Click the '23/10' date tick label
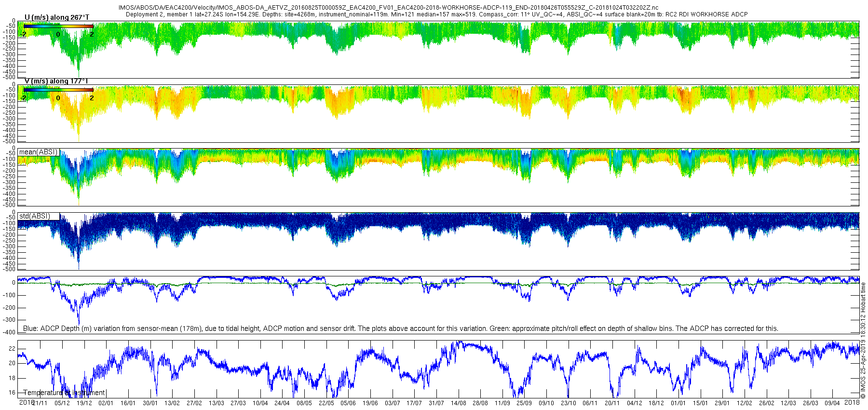 (x=569, y=403)
